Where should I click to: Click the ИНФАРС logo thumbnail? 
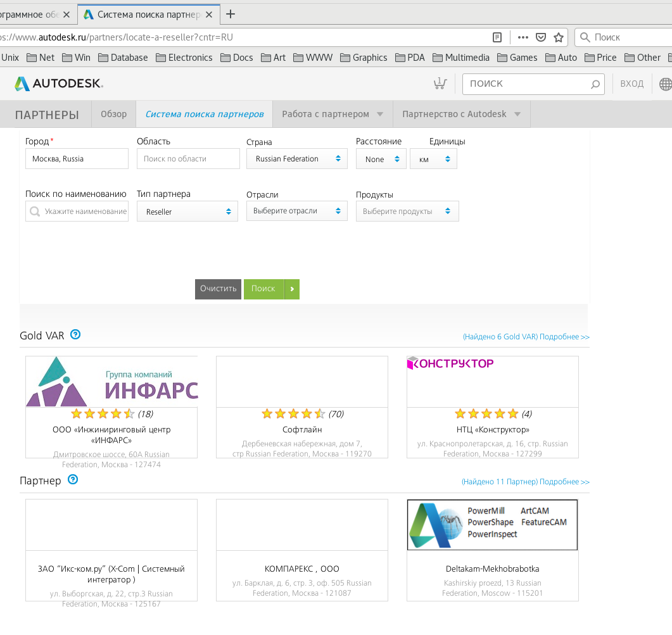click(x=112, y=381)
